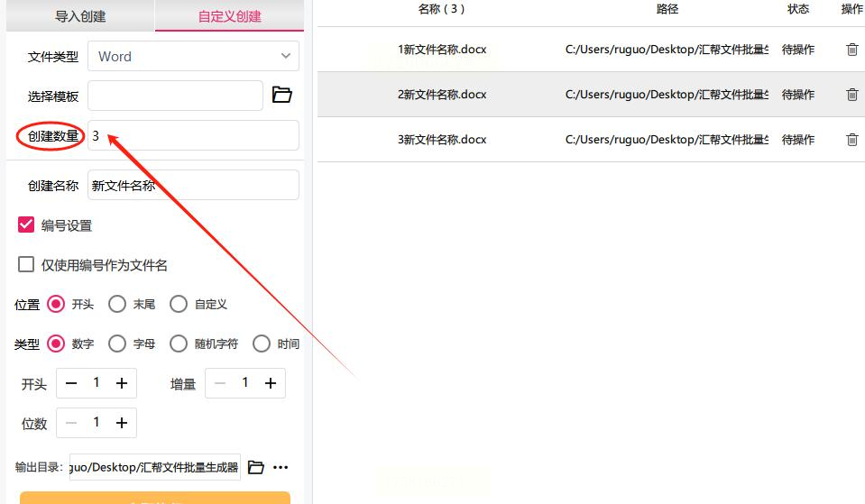Browse for a template file folder icon

click(282, 95)
